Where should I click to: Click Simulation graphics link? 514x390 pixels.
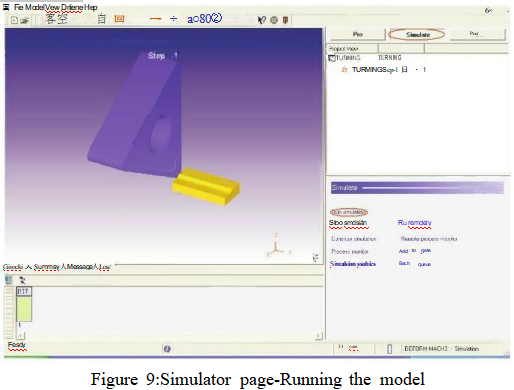353,264
